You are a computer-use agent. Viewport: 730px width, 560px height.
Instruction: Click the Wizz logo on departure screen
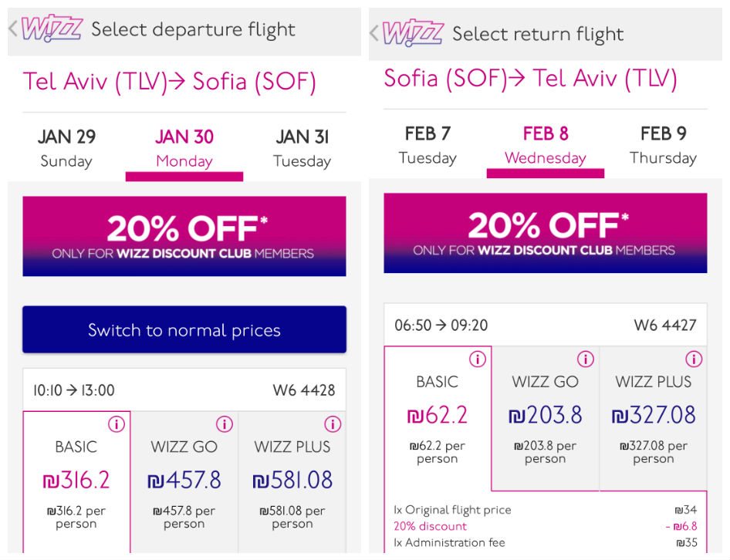[x=52, y=29]
